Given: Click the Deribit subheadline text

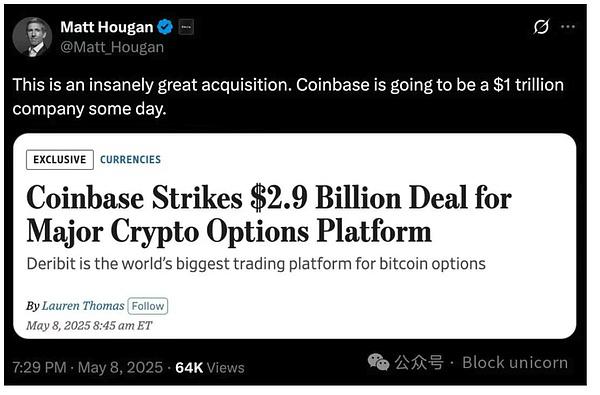Looking at the screenshot, I should pos(256,264).
